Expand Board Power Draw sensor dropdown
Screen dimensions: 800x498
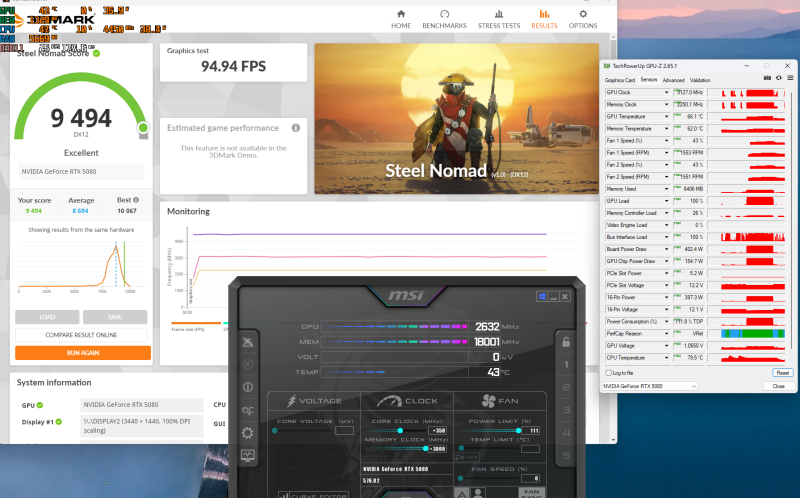[666, 249]
